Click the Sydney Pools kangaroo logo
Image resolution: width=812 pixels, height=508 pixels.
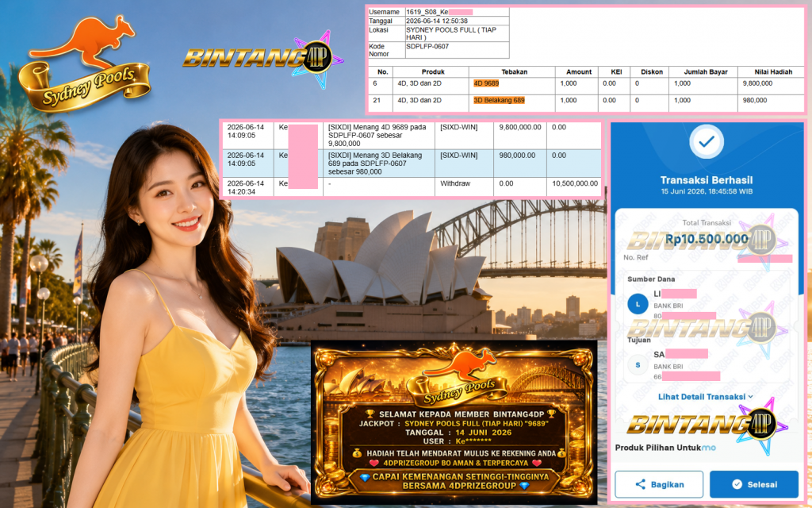pyautogui.click(x=84, y=63)
